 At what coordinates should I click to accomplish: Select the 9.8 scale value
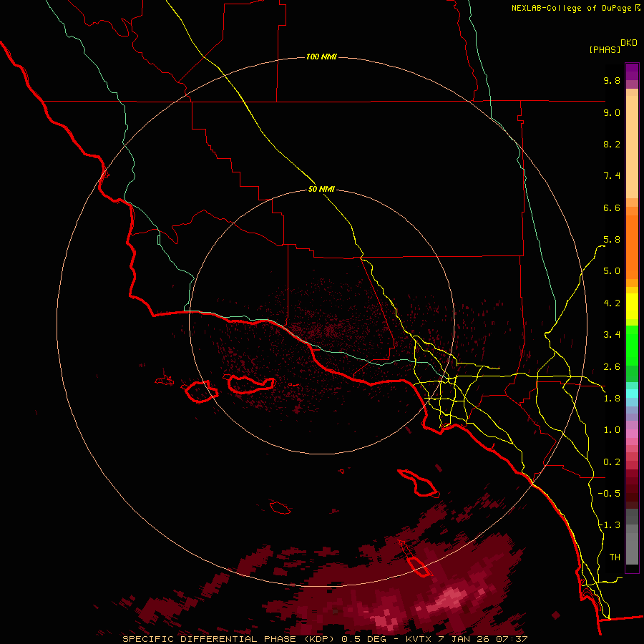612,80
